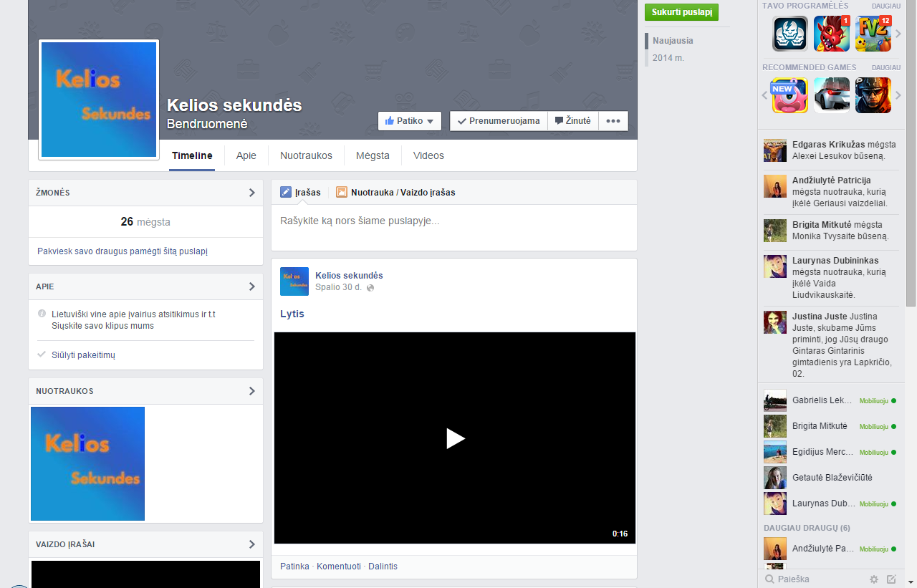Show next recommended games
This screenshot has height=588, width=917.
pos(898,95)
